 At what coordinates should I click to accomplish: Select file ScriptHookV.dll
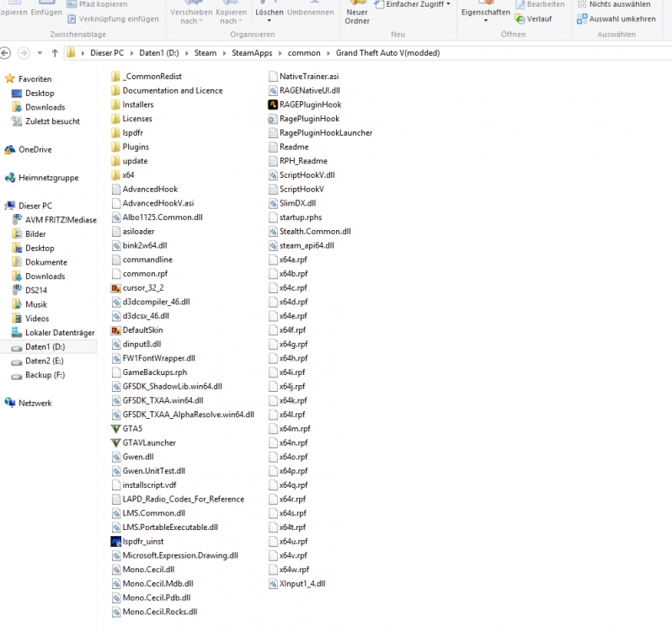301,175
